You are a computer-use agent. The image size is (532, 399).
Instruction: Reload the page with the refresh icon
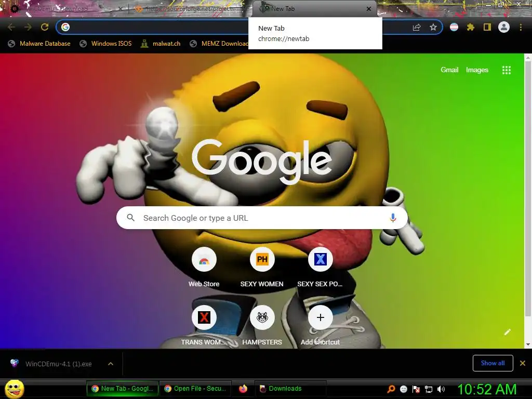point(45,27)
